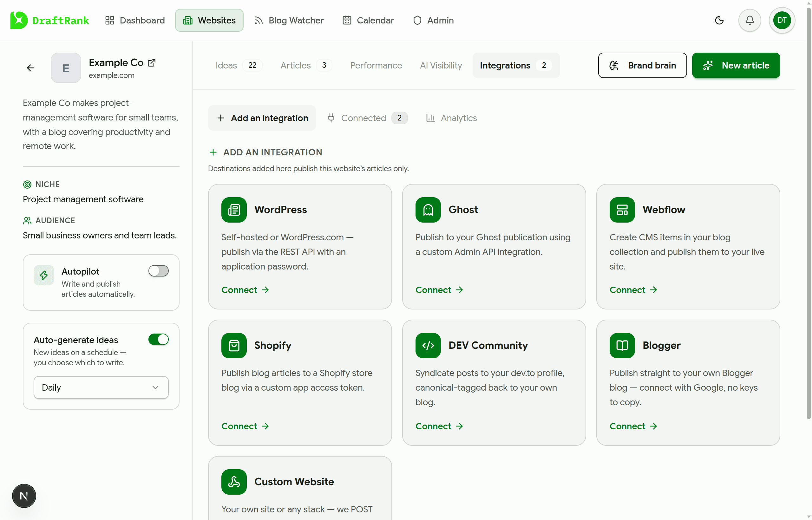The image size is (812, 520).
Task: Click the Audience people icon
Action: (27, 220)
